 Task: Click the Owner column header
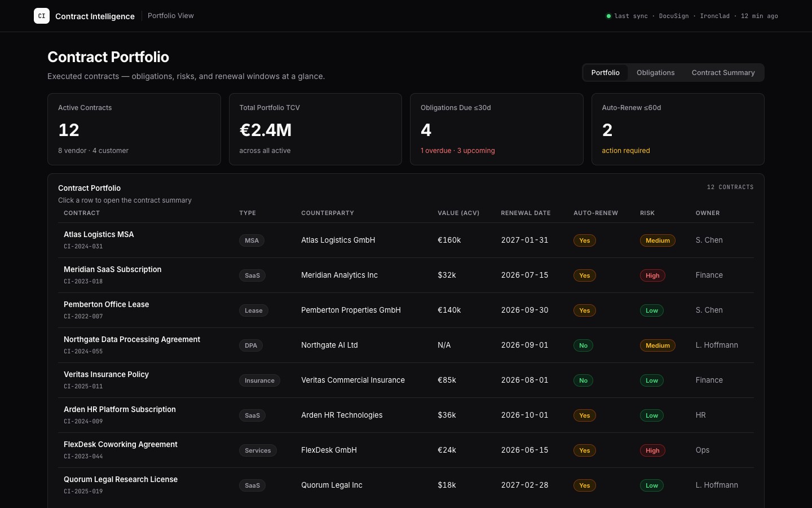(x=708, y=213)
